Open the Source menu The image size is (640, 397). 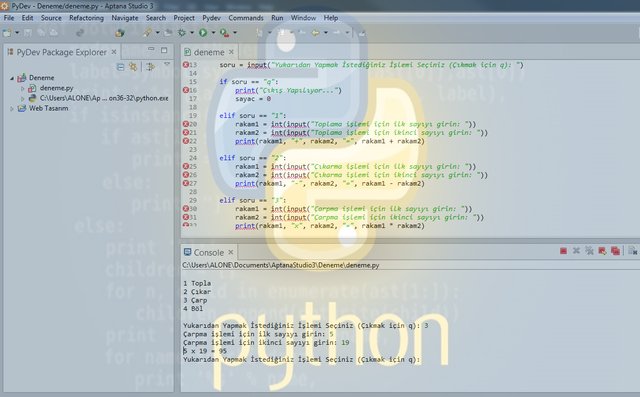pos(51,18)
